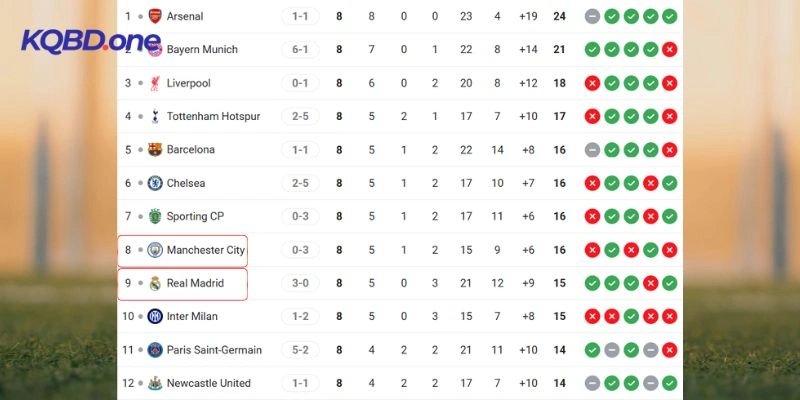
Task: Click the Newcastle United crest icon
Action: [154, 383]
